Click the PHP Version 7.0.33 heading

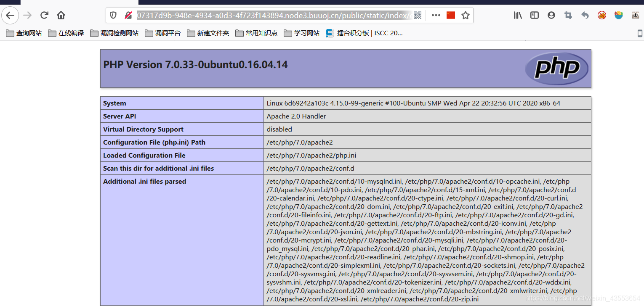195,65
